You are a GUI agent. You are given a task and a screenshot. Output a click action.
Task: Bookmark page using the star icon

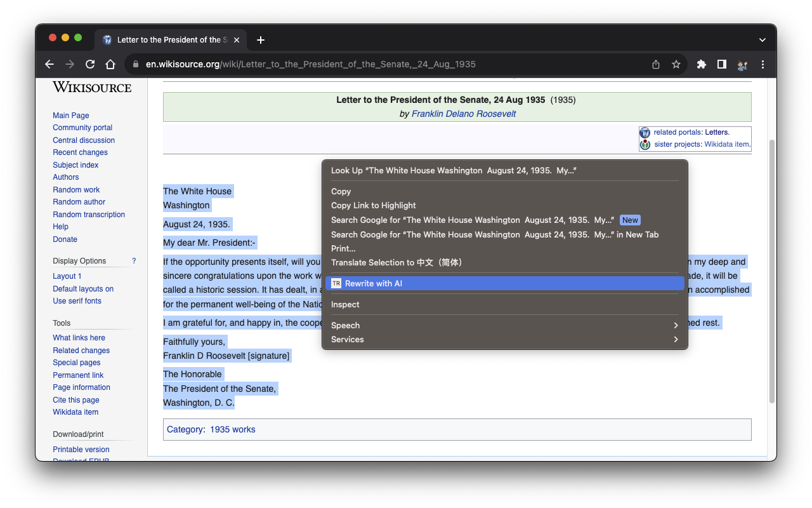coord(676,64)
